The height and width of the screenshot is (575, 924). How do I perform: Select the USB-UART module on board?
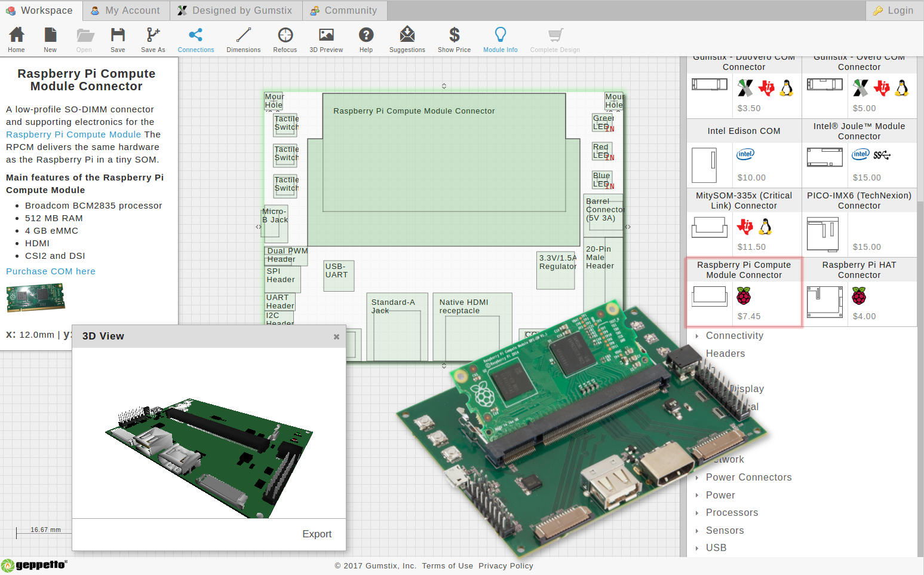pyautogui.click(x=339, y=276)
